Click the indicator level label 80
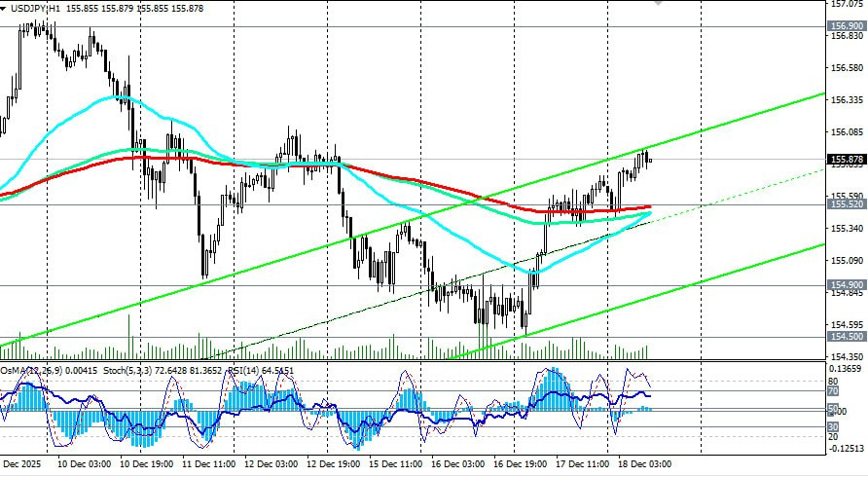868x477 pixels. pos(833,382)
